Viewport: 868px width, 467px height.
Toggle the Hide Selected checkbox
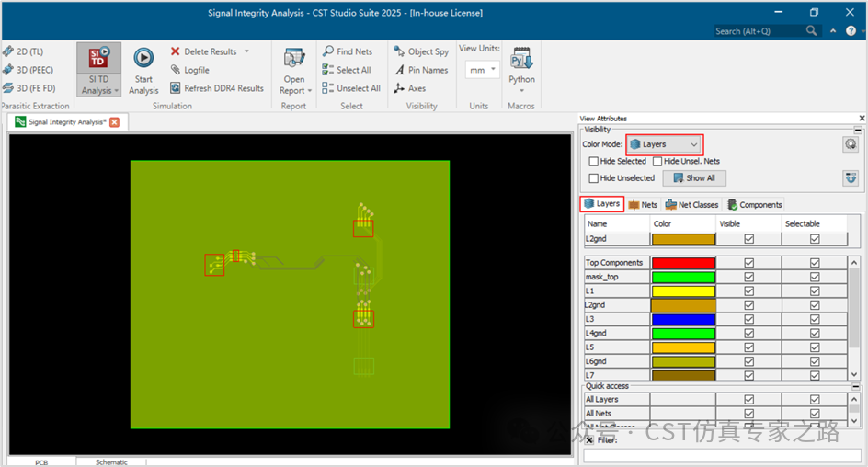coord(593,162)
